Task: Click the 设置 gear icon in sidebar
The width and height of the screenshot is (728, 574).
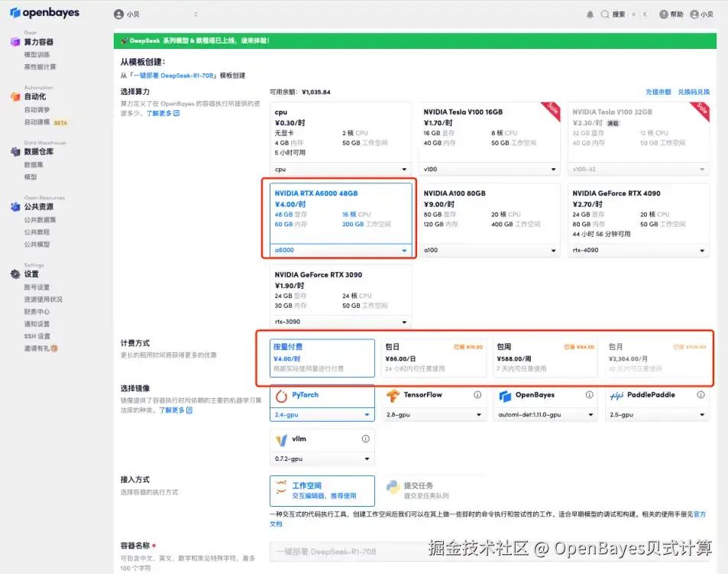Action: pos(15,274)
